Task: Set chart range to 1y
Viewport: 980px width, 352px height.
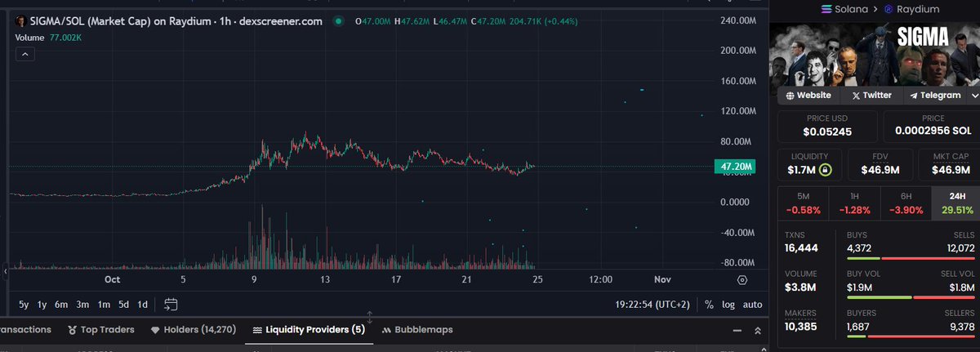Action: 42,305
